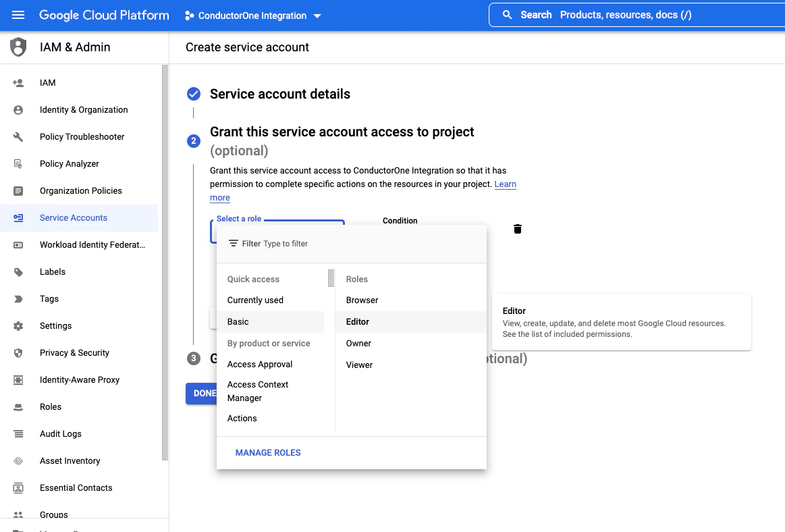Click the Labels tag icon
This screenshot has width=785, height=532.
18,272
